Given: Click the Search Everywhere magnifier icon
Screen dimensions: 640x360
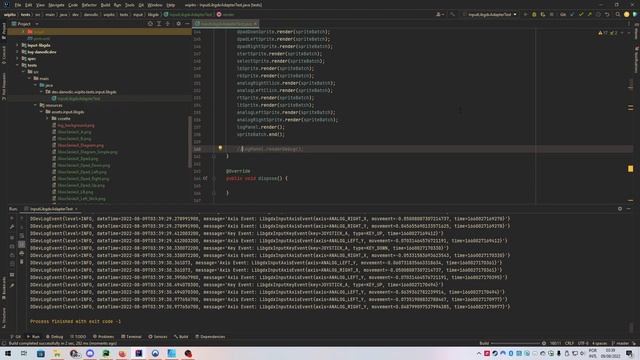Looking at the screenshot, I should (x=618, y=14).
